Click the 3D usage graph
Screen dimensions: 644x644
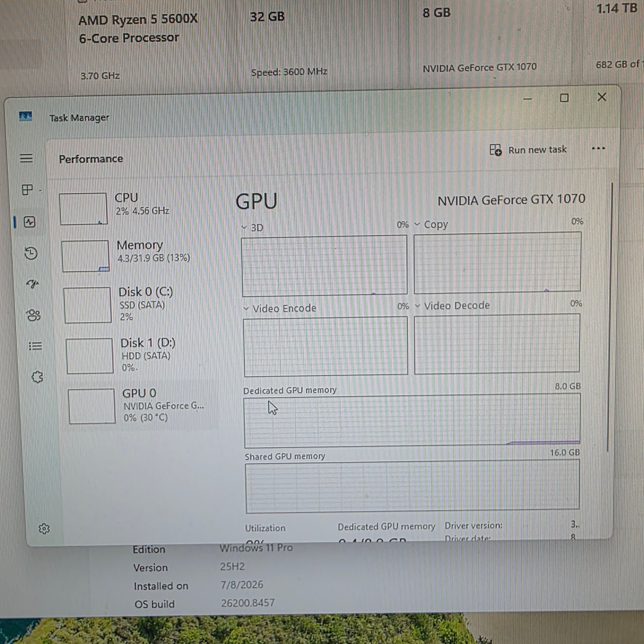tap(324, 266)
